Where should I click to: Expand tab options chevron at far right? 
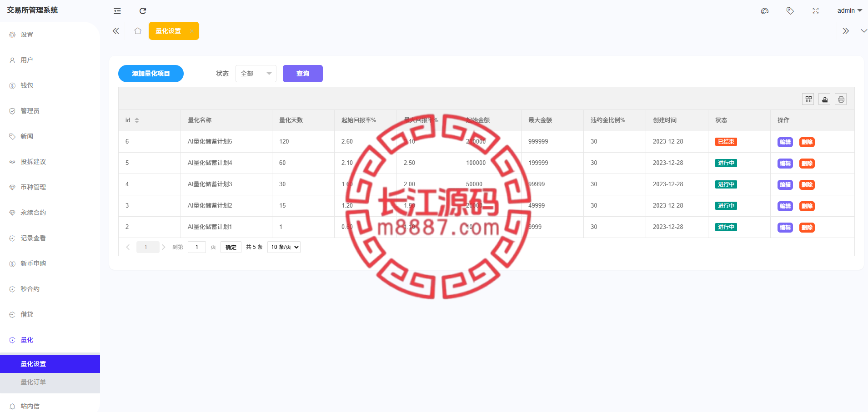pos(864,31)
